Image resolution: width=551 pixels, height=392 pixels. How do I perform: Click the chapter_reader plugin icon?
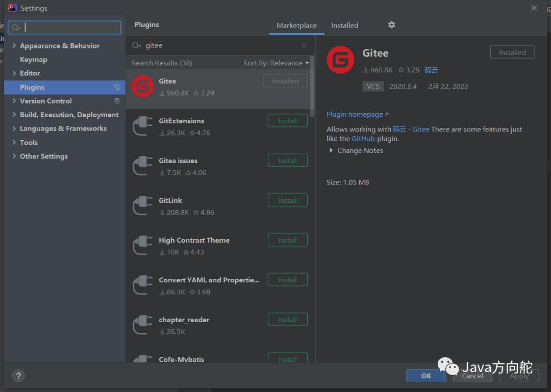click(x=142, y=325)
